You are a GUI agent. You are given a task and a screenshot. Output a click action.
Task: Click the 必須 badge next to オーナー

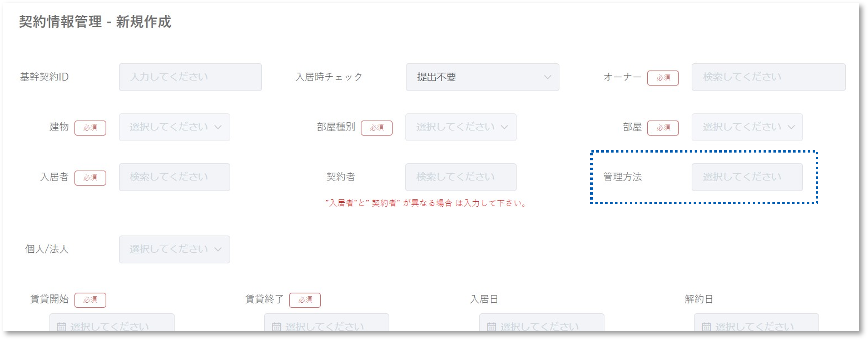click(663, 78)
